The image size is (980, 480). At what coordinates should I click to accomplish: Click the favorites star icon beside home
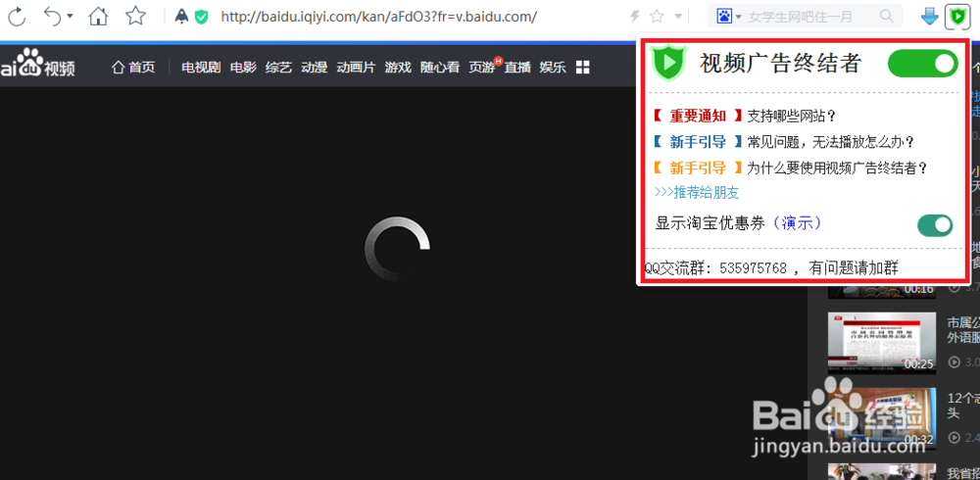(x=135, y=16)
